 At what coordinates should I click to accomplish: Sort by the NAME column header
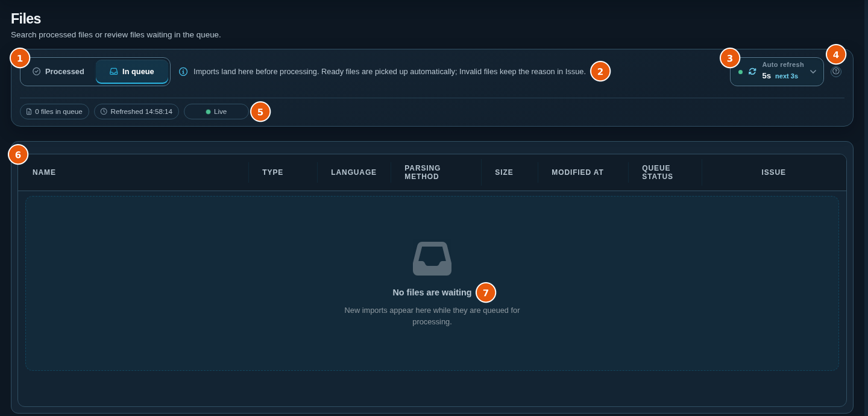(44, 172)
